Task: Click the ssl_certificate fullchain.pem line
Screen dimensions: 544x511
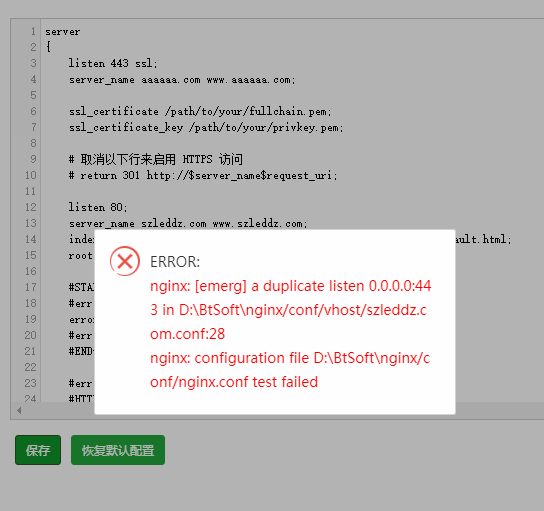Action: [x=200, y=111]
